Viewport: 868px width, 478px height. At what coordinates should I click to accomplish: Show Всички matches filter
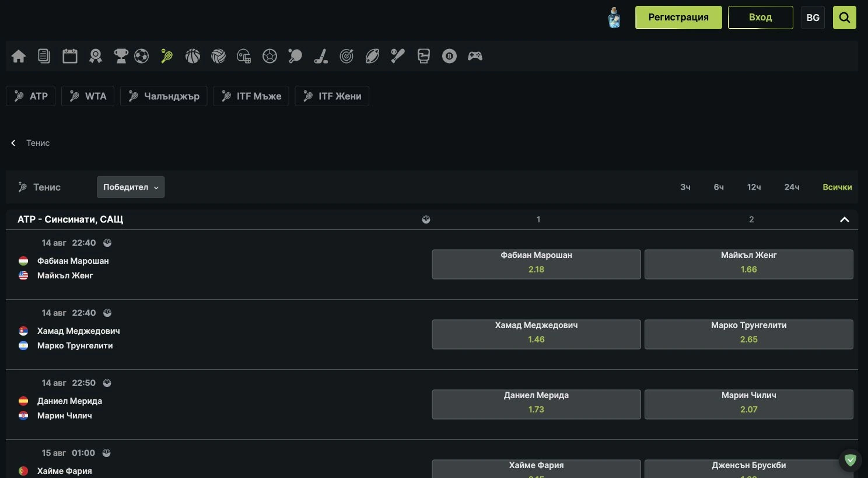(837, 187)
